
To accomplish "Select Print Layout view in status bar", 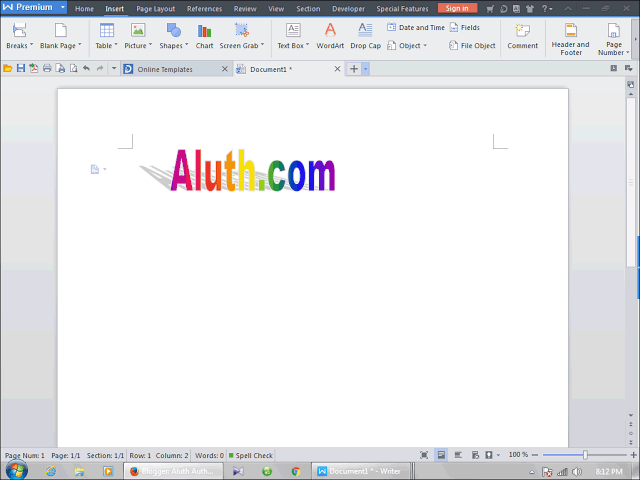I will point(441,455).
